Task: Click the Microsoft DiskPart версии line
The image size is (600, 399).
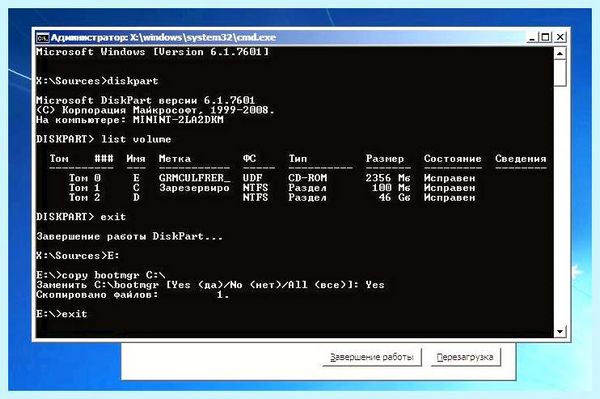Action: 145,100
